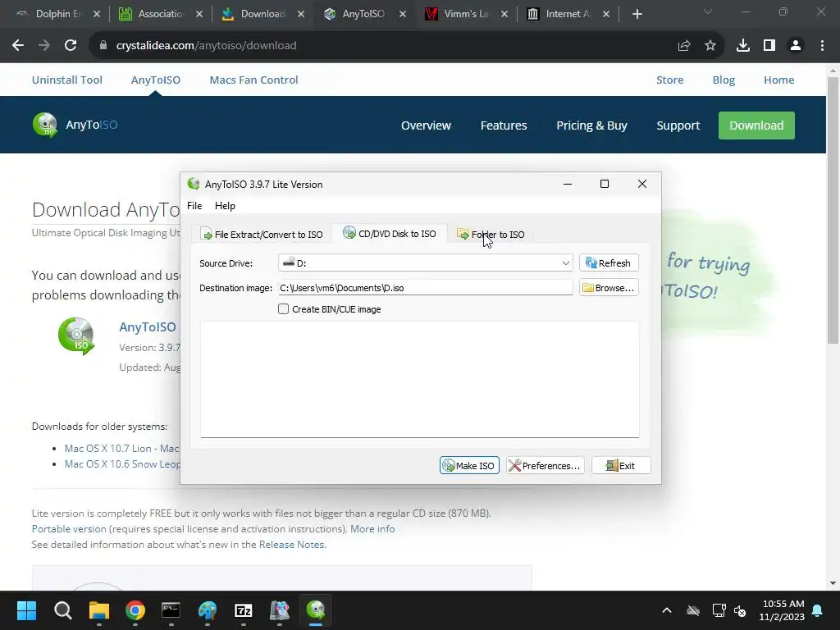Reload the crystalidea page
Screen dimensions: 840x630
[x=71, y=46]
